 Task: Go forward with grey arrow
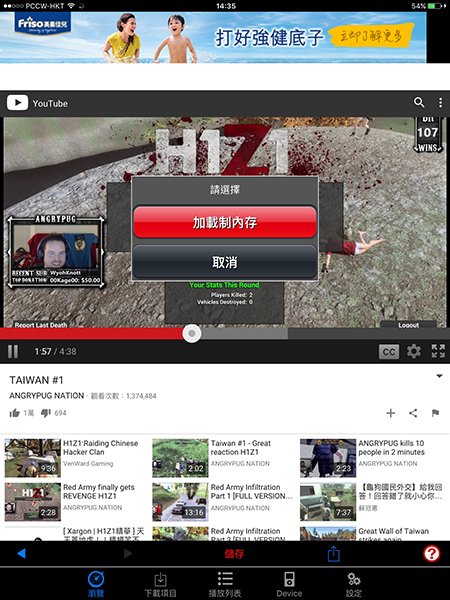[128, 553]
